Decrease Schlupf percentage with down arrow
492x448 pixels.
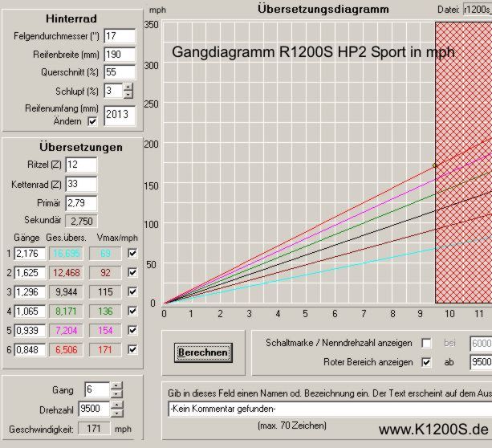(128, 95)
